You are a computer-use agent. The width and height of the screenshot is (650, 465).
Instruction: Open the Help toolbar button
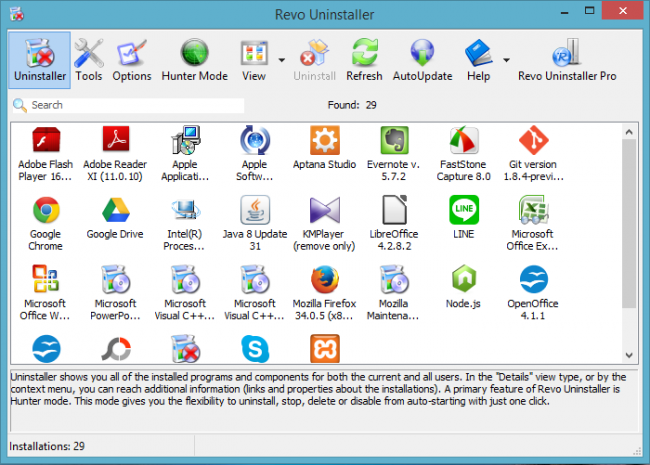[x=478, y=60]
